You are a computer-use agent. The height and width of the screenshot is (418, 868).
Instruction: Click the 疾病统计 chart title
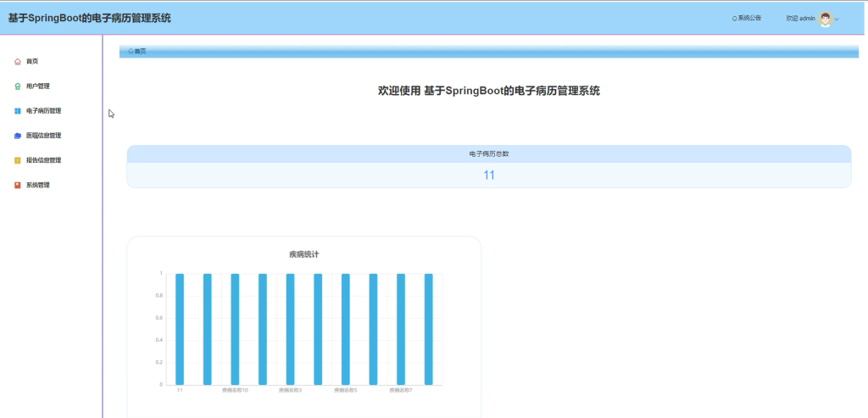point(304,254)
